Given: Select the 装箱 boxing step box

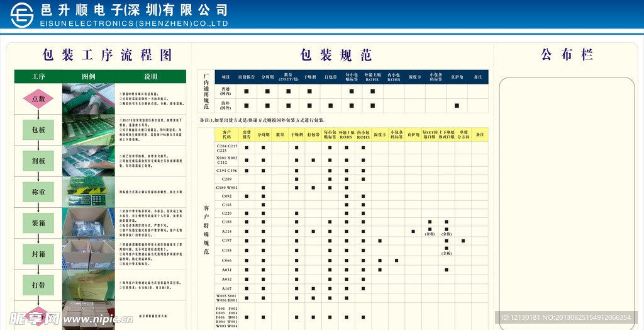Looking at the screenshot, I should click(38, 222).
